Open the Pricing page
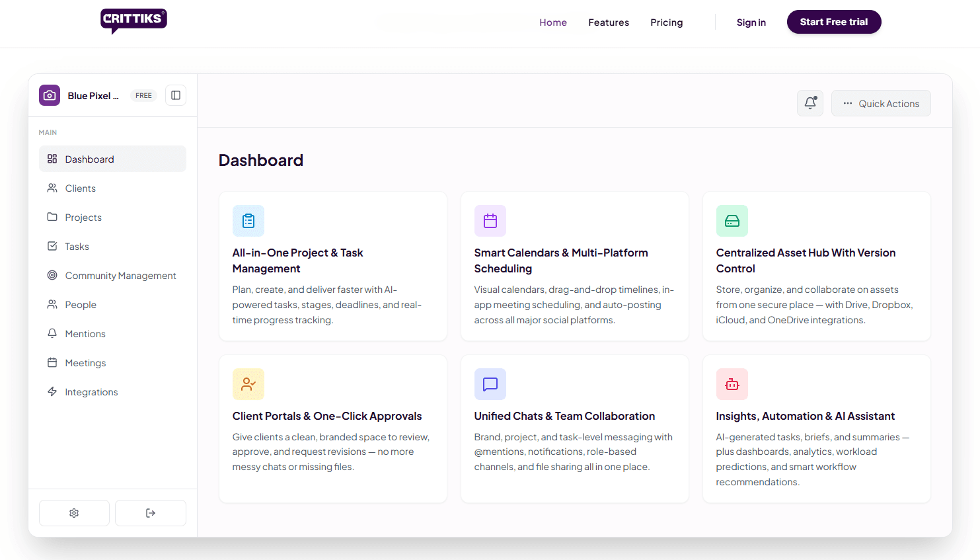This screenshot has height=560, width=980. [666, 22]
